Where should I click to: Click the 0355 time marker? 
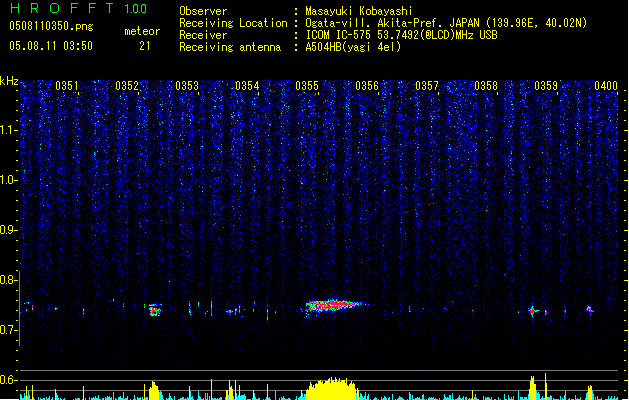pos(307,86)
